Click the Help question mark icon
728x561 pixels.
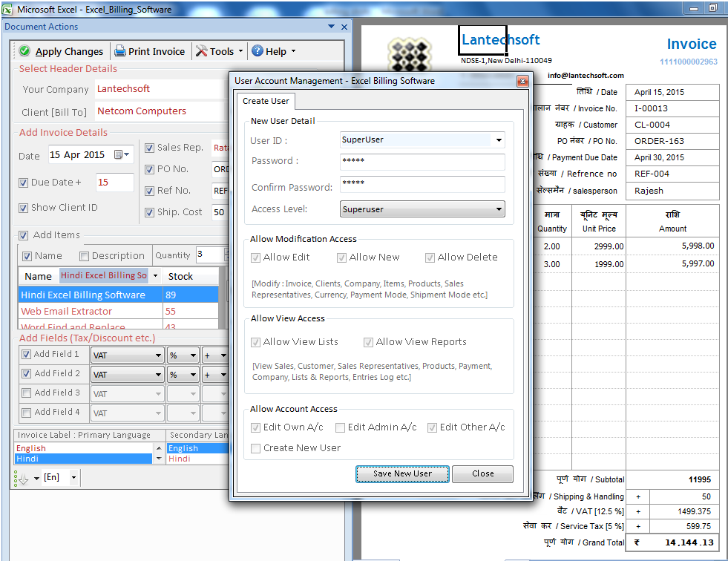[258, 50]
